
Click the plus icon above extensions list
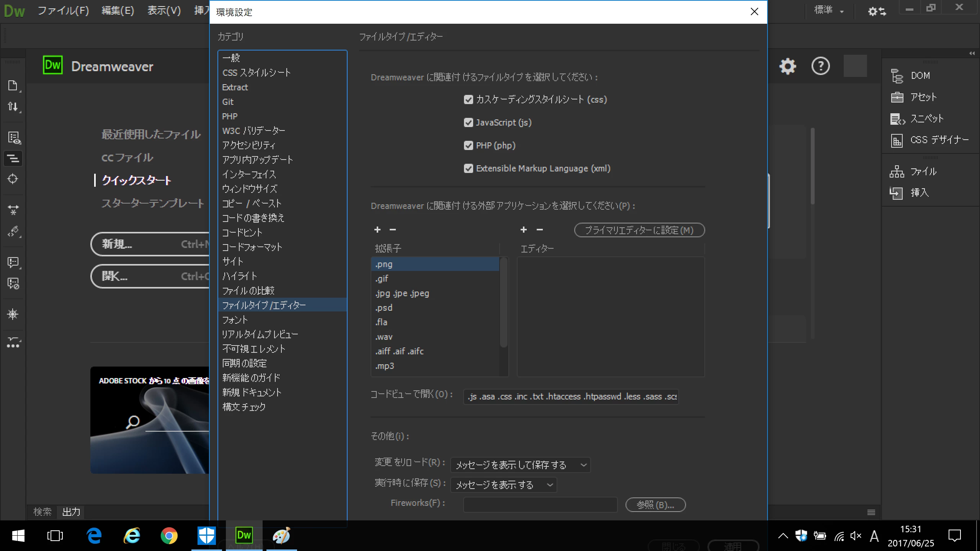(x=377, y=230)
